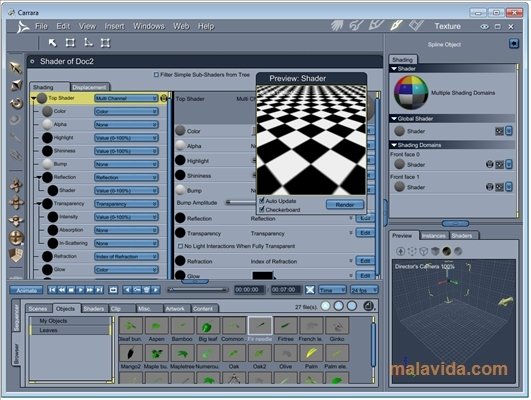This screenshot has height=400, width=531.
Task: Stop animation playback
Action: (71, 290)
